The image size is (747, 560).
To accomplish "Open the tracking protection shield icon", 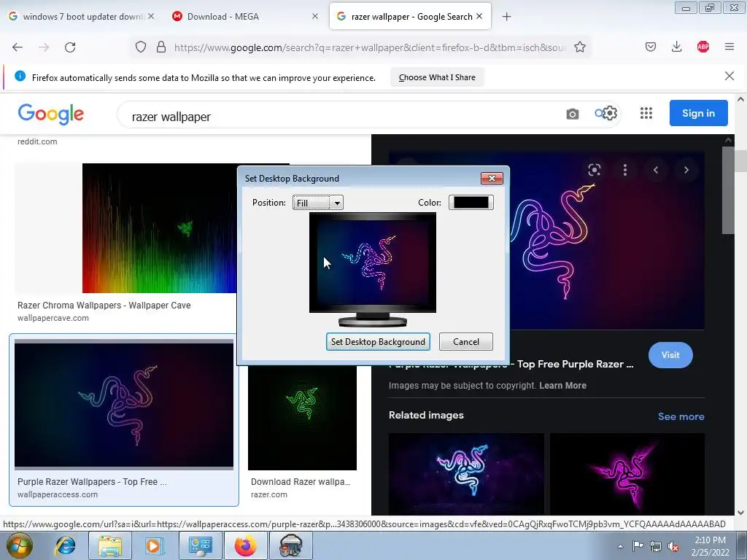I will click(x=141, y=47).
